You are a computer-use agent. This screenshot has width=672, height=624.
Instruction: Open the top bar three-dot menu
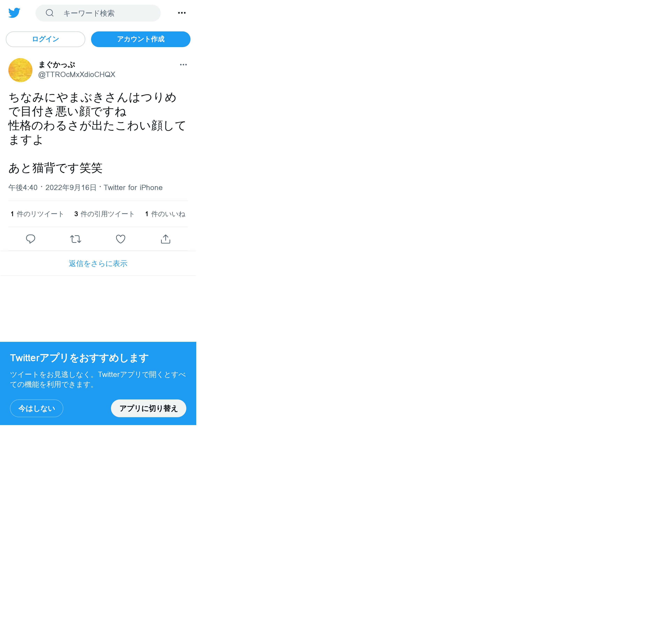(x=182, y=13)
